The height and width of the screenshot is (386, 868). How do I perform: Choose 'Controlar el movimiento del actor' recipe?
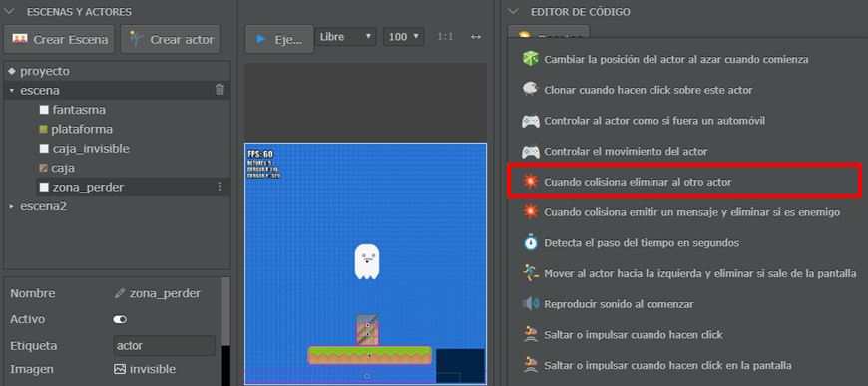click(x=683, y=151)
